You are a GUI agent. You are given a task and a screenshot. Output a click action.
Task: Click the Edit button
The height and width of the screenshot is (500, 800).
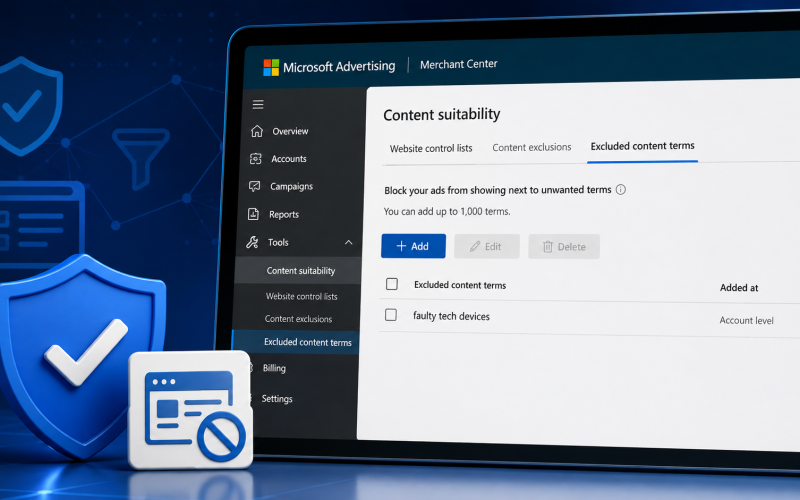(487, 246)
